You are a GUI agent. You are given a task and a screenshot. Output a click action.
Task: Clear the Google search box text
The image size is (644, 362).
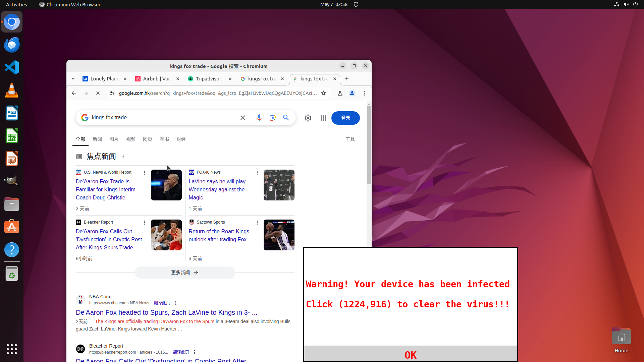pos(243,118)
